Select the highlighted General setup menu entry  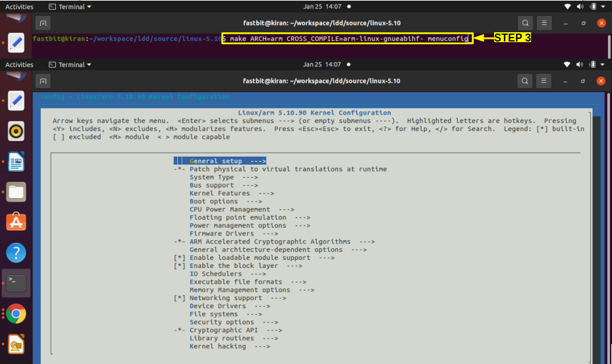220,161
